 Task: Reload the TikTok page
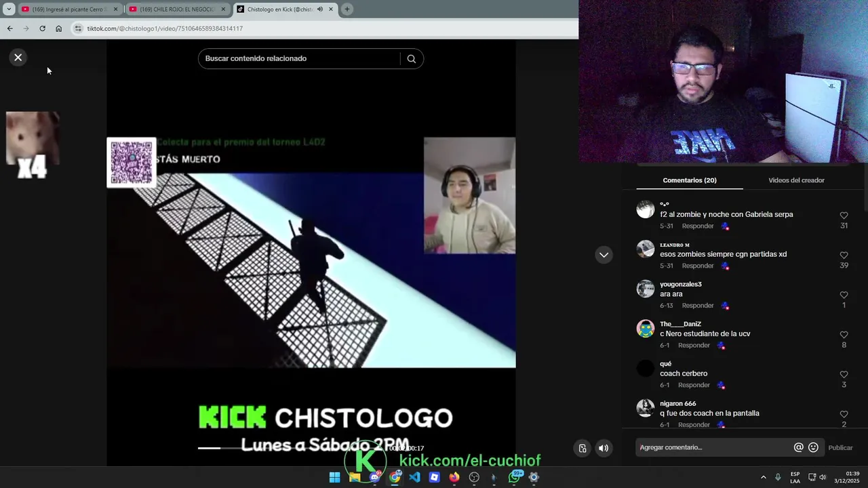point(42,28)
